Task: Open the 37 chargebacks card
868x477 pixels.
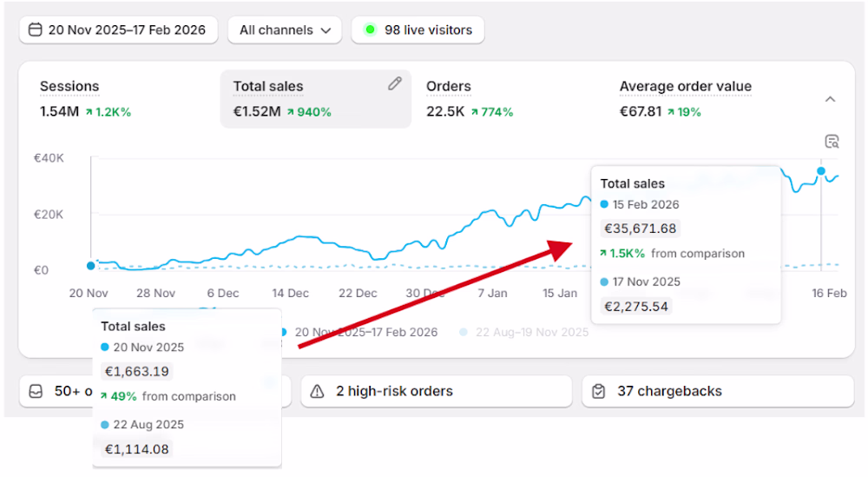Action: (x=718, y=392)
